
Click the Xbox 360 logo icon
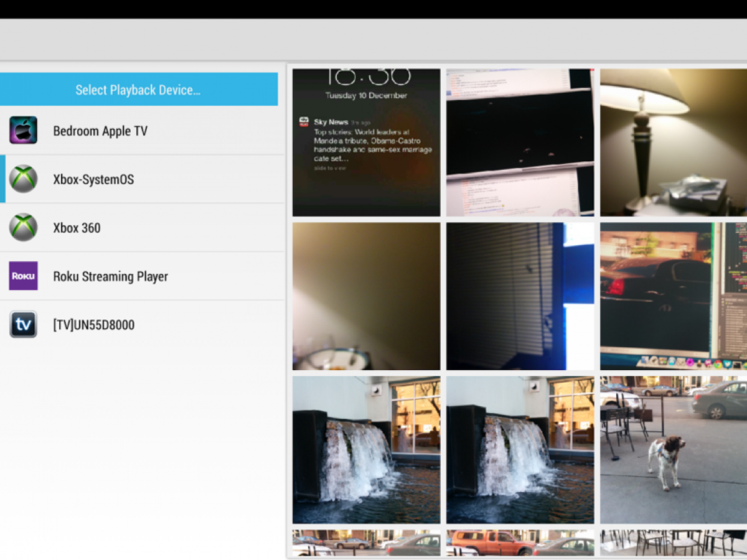(23, 228)
